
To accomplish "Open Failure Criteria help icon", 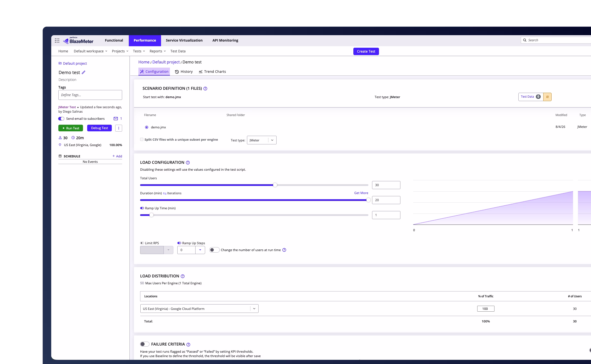I will [188, 345].
